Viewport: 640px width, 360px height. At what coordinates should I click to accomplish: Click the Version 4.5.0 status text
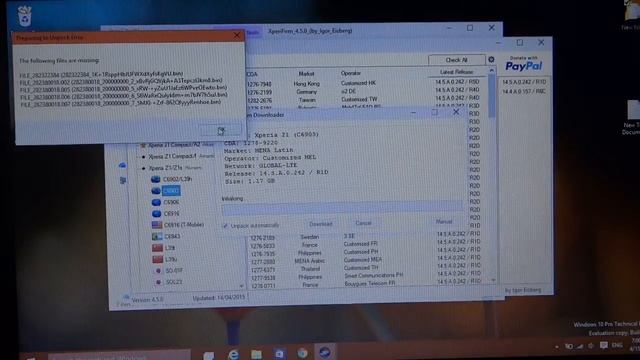click(147, 300)
